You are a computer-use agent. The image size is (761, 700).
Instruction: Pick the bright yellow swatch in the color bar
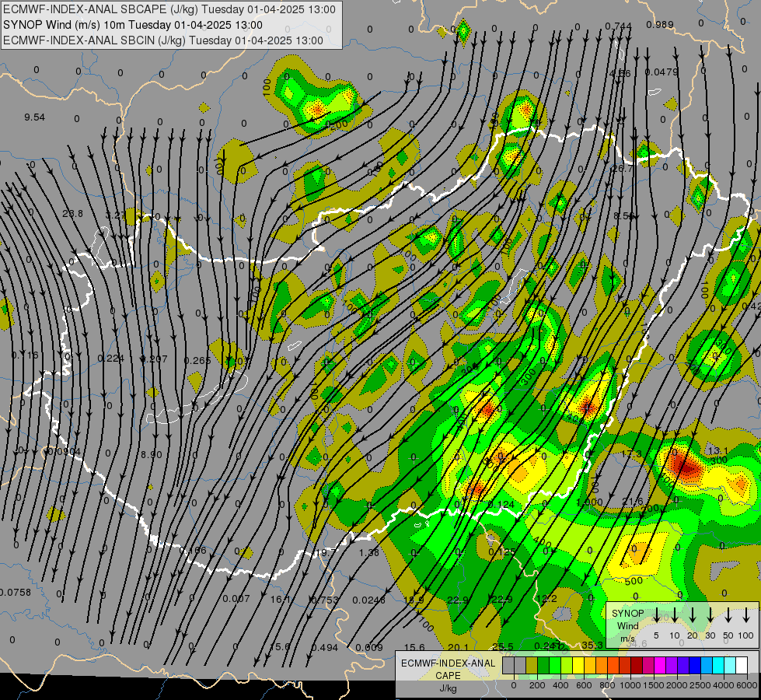[x=578, y=666]
